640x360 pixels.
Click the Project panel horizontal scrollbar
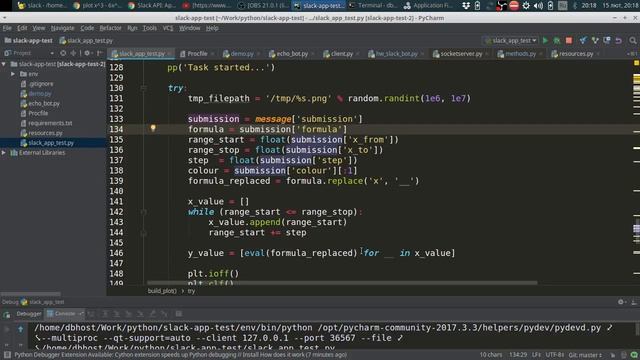tap(31, 294)
